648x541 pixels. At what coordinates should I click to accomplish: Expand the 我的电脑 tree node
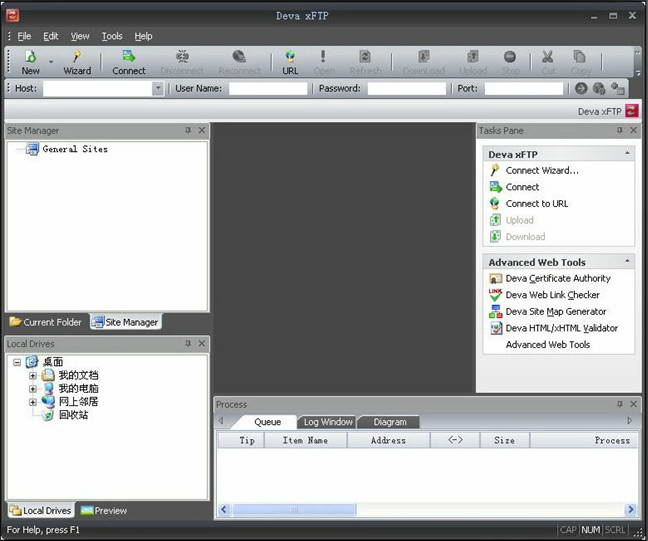[33, 388]
